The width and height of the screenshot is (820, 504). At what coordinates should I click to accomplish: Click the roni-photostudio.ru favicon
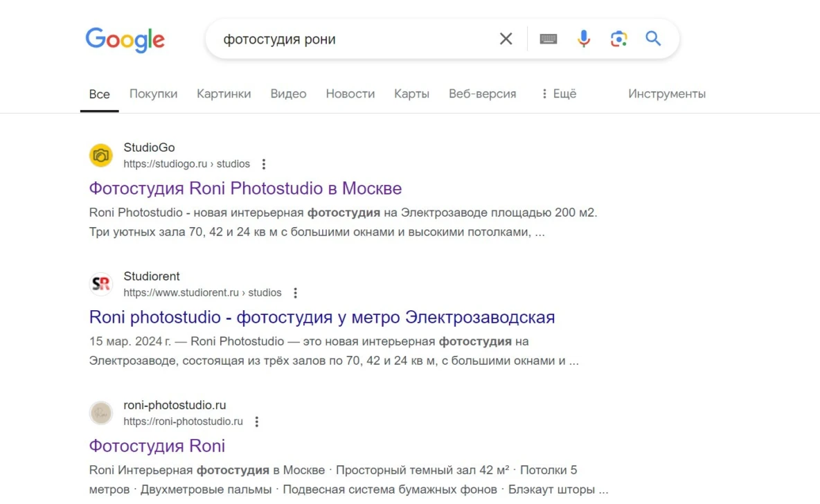click(101, 413)
